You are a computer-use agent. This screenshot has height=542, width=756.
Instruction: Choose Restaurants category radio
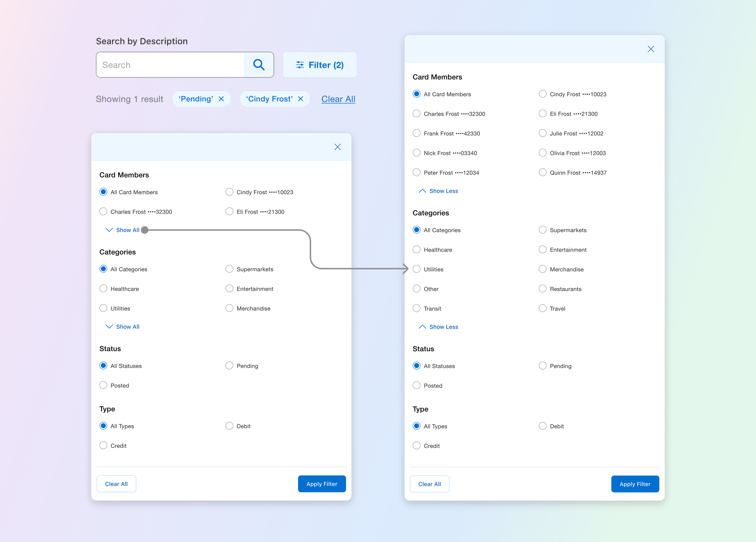[543, 289]
